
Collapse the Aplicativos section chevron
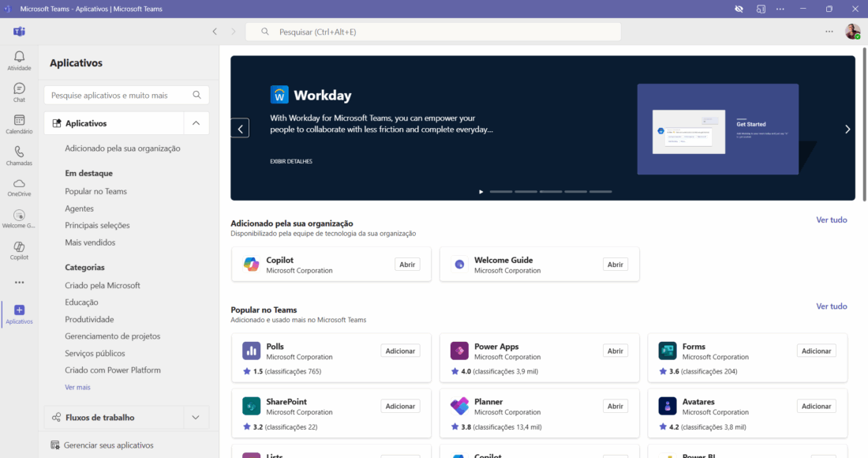(196, 123)
